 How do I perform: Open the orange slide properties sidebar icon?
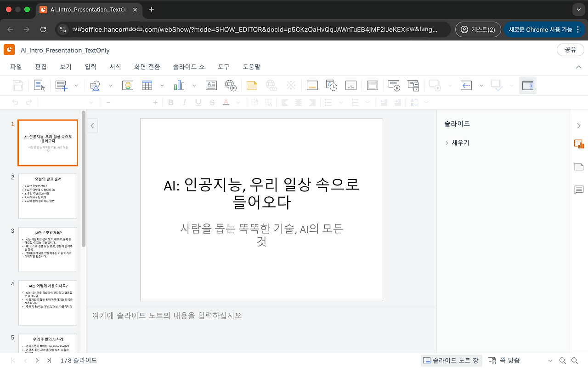click(579, 144)
